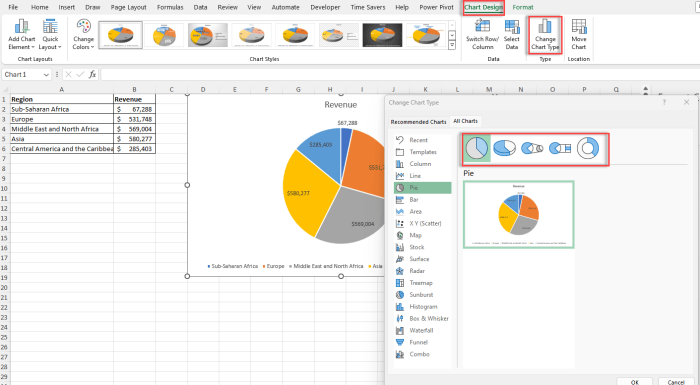The width and height of the screenshot is (700, 385).
Task: Choose Recent in chart type list
Action: tap(423, 140)
